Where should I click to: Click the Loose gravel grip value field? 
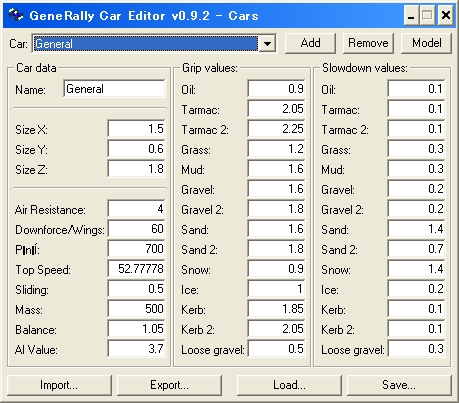(x=276, y=349)
